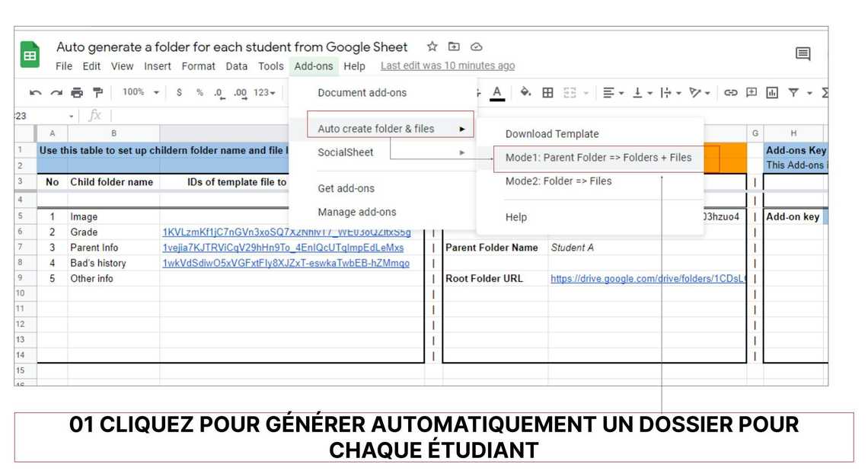The height and width of the screenshot is (474, 868).
Task: Click the Root Folder URL drive link
Action: click(x=647, y=279)
